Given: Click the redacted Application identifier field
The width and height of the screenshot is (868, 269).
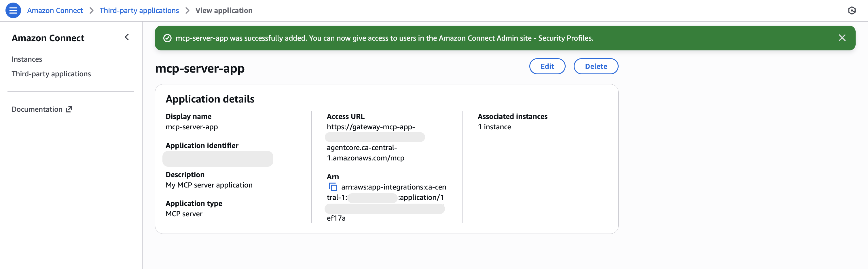Looking at the screenshot, I should (218, 159).
